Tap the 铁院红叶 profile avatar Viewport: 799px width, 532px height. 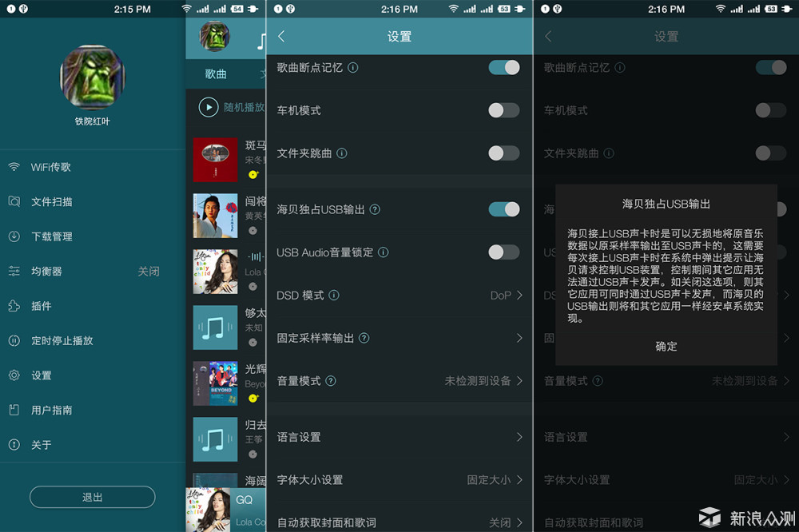tap(92, 77)
